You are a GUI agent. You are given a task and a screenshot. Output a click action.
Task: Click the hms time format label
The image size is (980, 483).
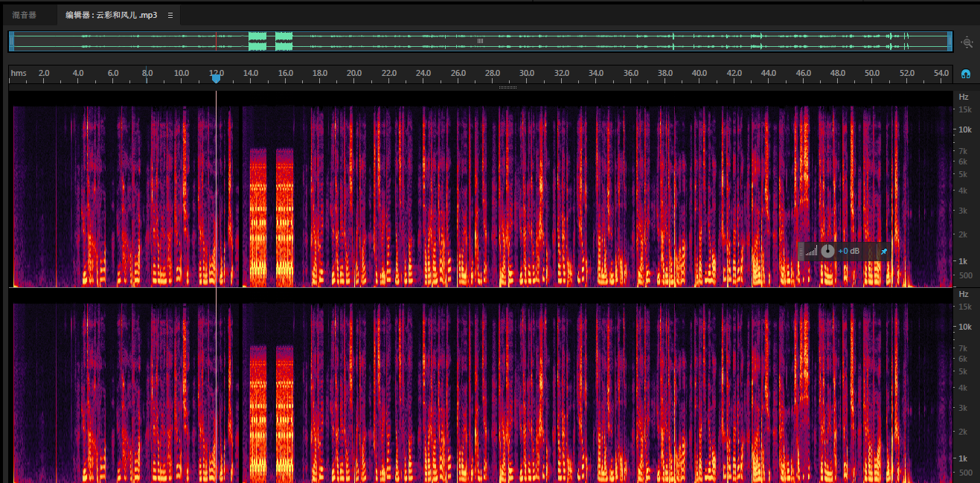click(19, 73)
